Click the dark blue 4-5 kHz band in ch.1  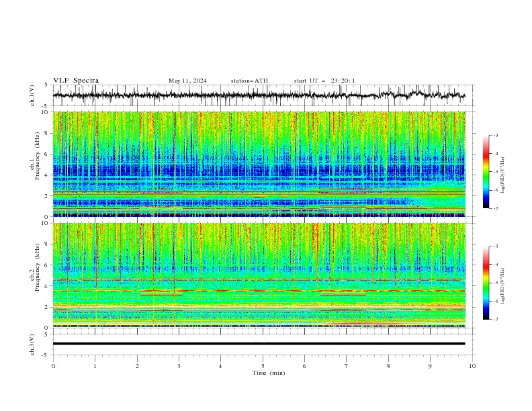pos(259,171)
